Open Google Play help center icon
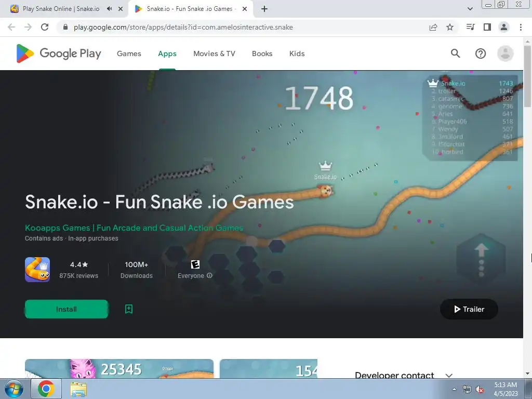 481,54
